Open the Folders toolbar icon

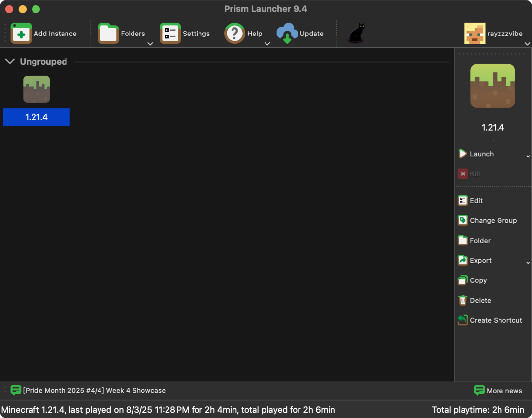click(108, 34)
